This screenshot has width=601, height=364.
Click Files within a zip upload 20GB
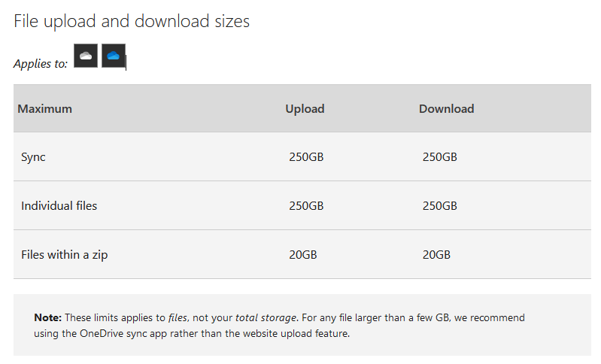302,254
